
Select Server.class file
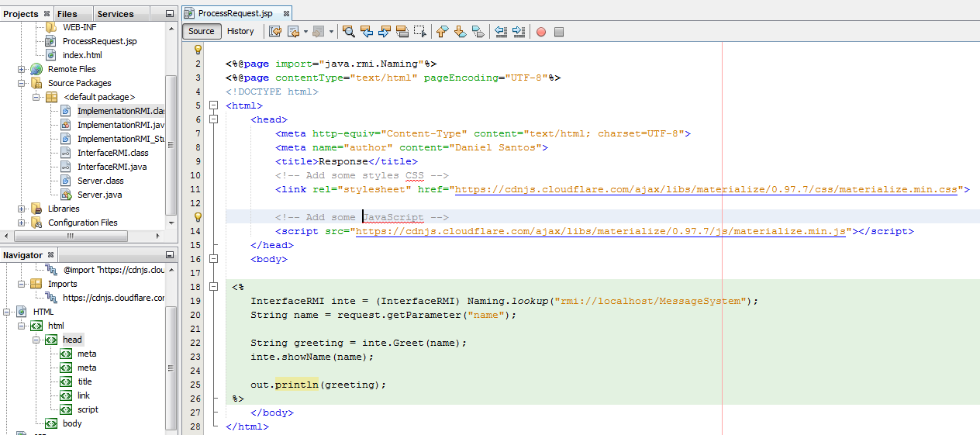(x=100, y=181)
